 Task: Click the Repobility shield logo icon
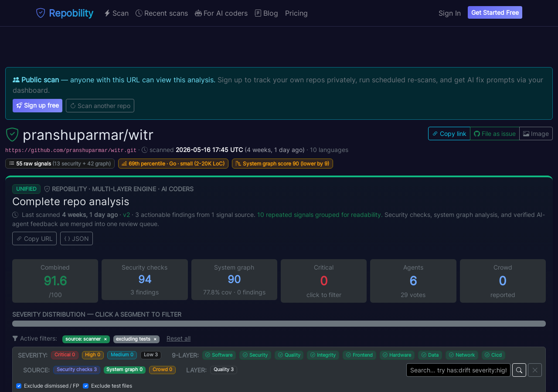41,13
